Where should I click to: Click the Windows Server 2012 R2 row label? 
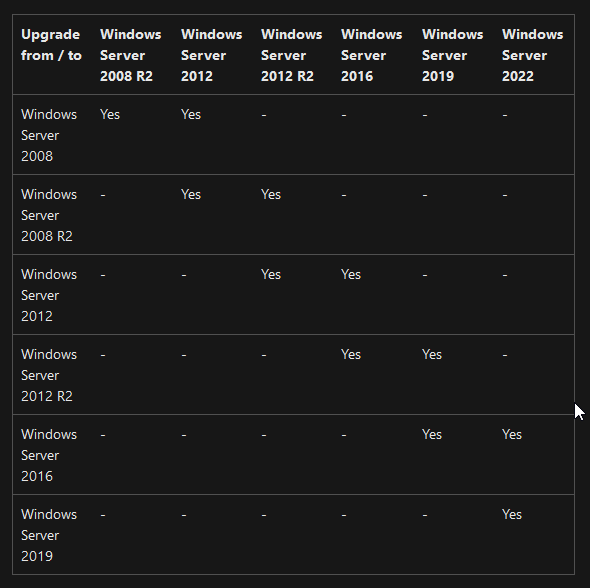pos(49,375)
